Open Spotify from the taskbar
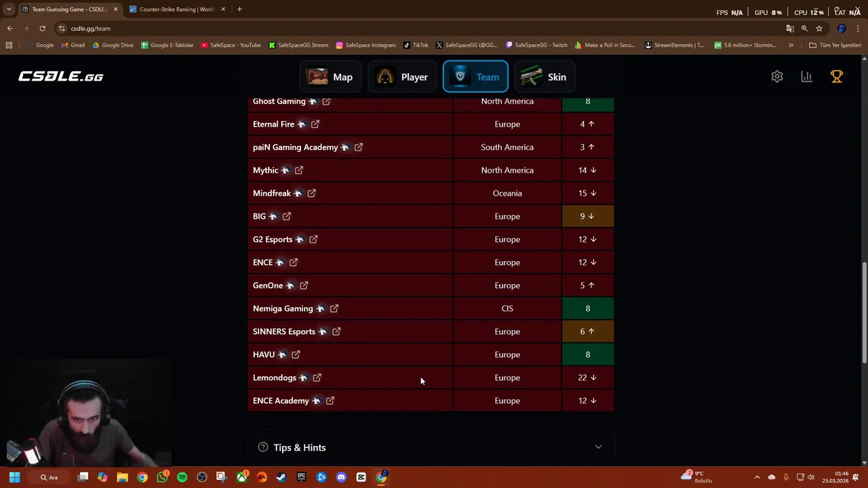 click(182, 477)
